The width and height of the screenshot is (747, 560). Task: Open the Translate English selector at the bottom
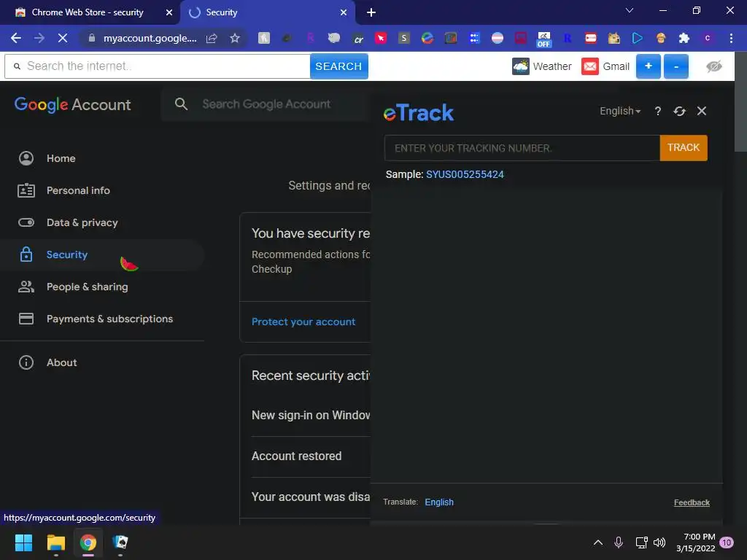[x=438, y=502]
